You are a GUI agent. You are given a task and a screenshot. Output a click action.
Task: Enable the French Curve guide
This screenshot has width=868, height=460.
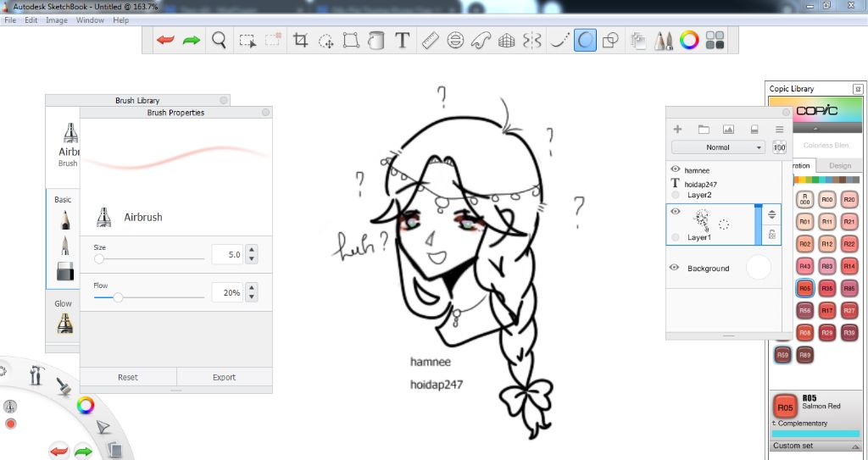481,41
